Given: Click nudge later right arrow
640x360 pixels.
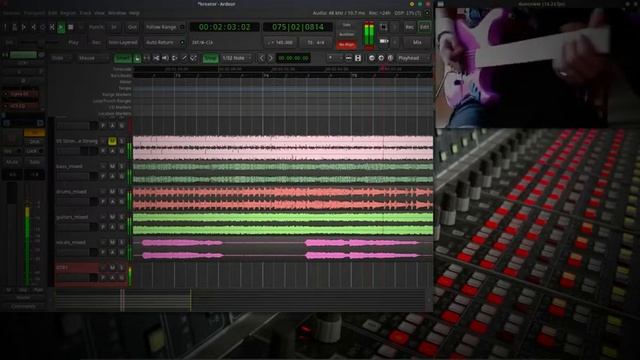Looking at the screenshot, I should click(x=271, y=58).
